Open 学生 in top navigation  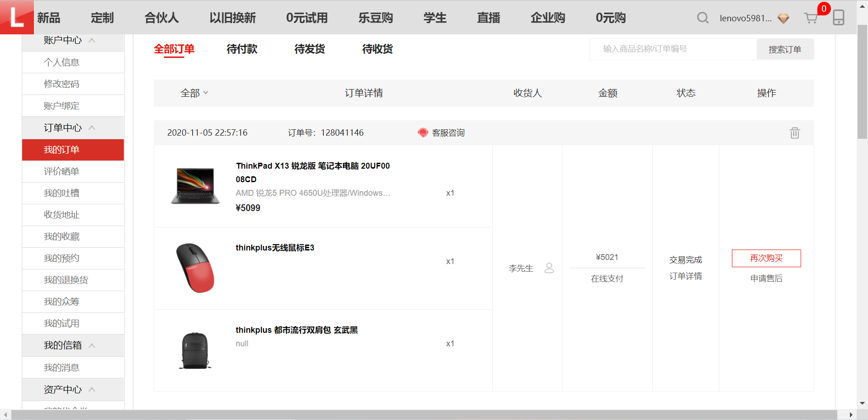435,18
